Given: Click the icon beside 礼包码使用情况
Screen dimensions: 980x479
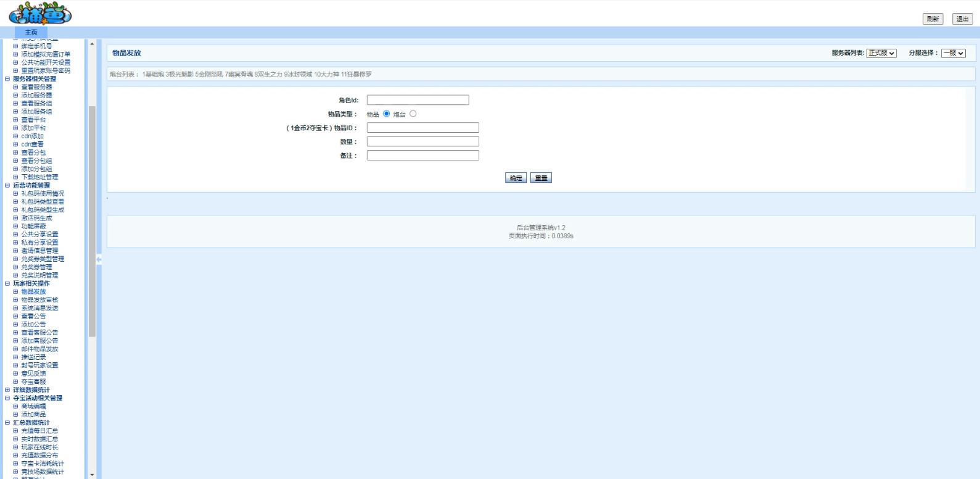Looking at the screenshot, I should point(15,194).
